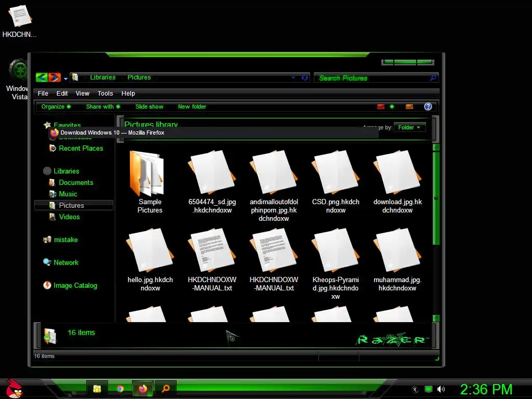
Task: Open the View menu
Action: (83, 94)
